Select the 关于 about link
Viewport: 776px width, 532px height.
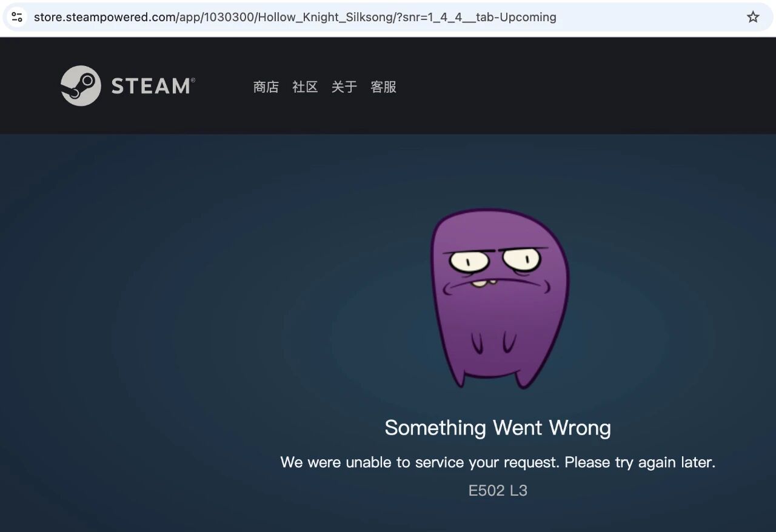pos(344,87)
